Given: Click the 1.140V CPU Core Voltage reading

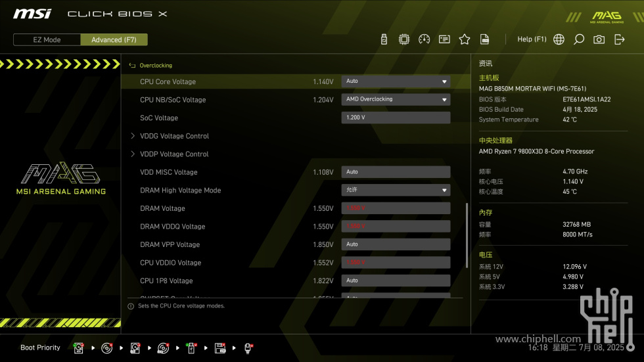Looking at the screenshot, I should (323, 81).
